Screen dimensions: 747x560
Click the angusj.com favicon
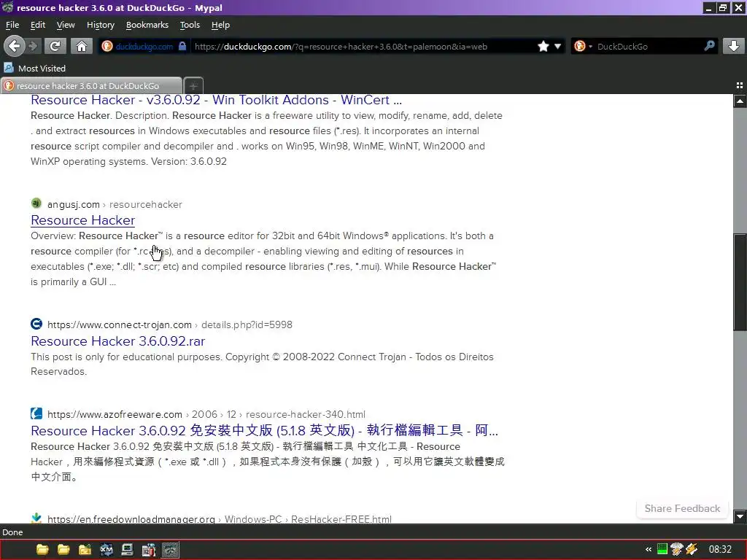36,204
